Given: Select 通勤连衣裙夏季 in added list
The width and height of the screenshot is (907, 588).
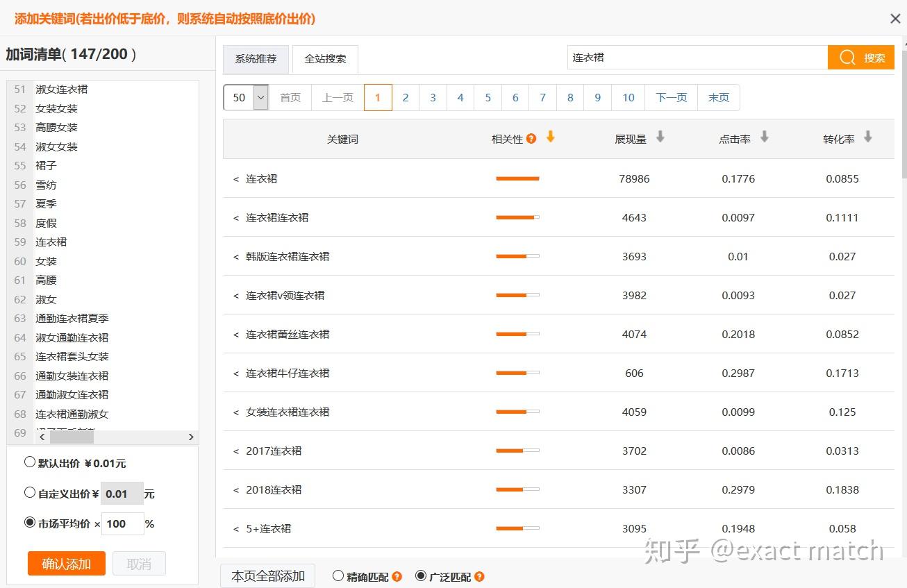Looking at the screenshot, I should point(72,319).
